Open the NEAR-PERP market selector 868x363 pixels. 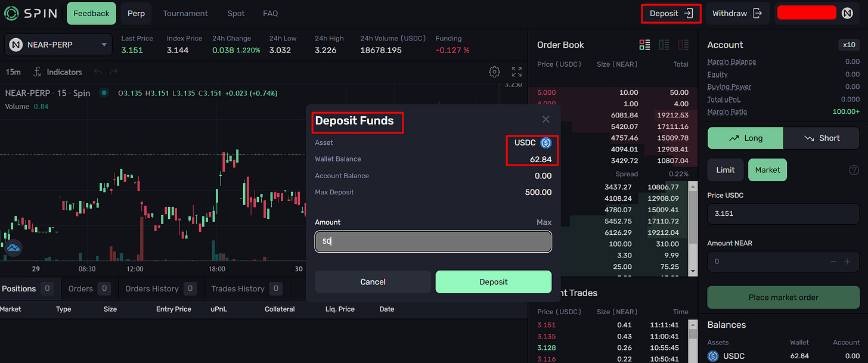tap(58, 44)
